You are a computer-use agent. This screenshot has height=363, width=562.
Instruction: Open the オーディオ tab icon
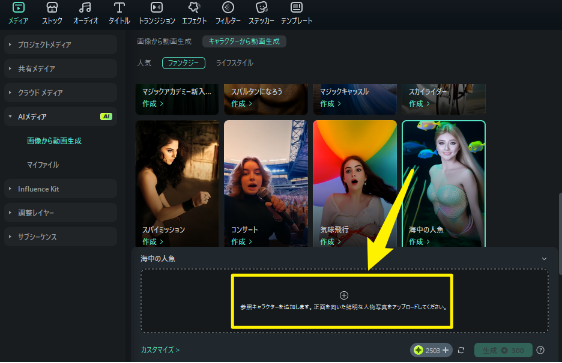pyautogui.click(x=85, y=8)
